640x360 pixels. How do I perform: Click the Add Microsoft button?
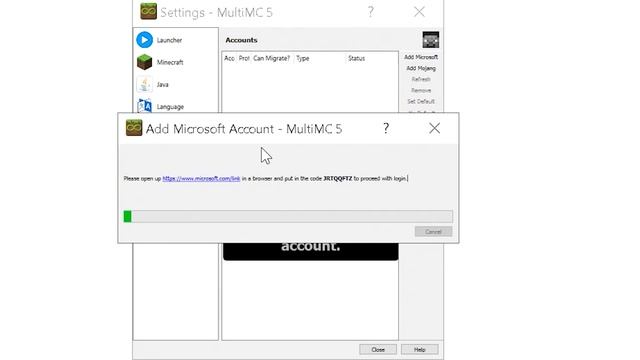(421, 57)
